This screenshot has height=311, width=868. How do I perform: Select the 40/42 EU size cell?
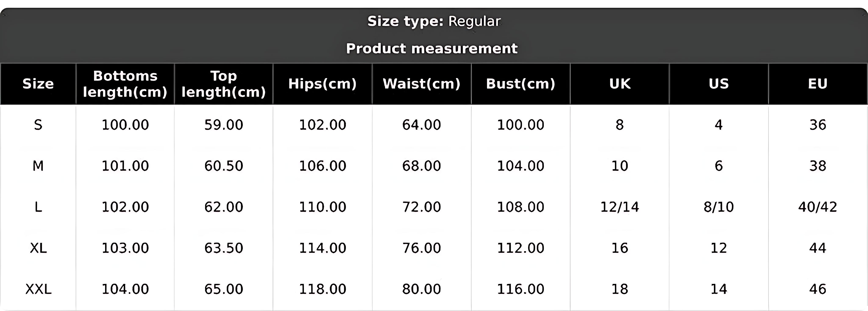coord(818,207)
